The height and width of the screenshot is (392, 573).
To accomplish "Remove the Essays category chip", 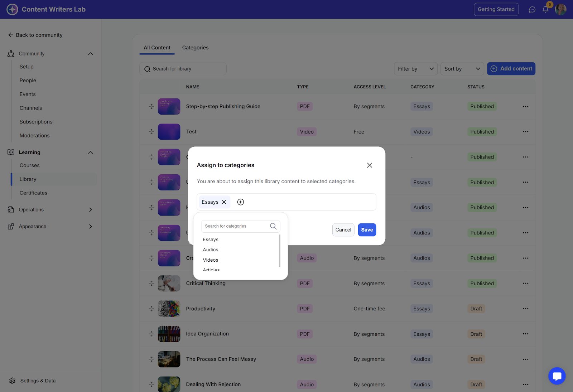I will point(224,202).
